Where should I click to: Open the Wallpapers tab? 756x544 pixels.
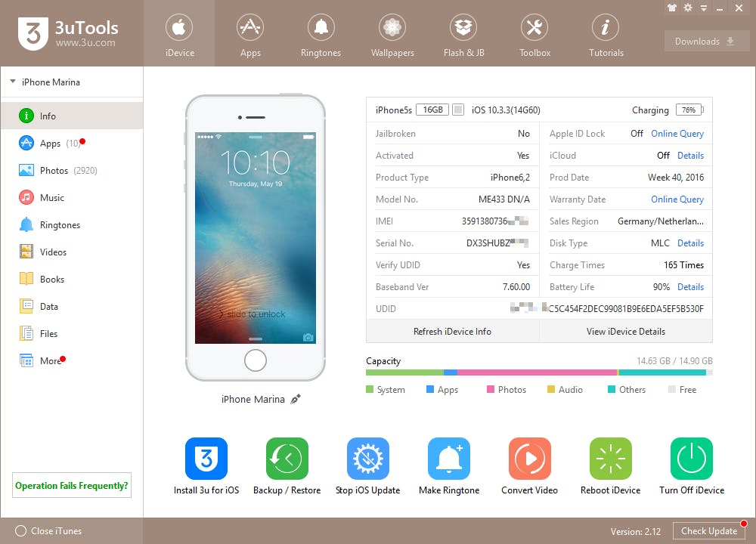392,34
